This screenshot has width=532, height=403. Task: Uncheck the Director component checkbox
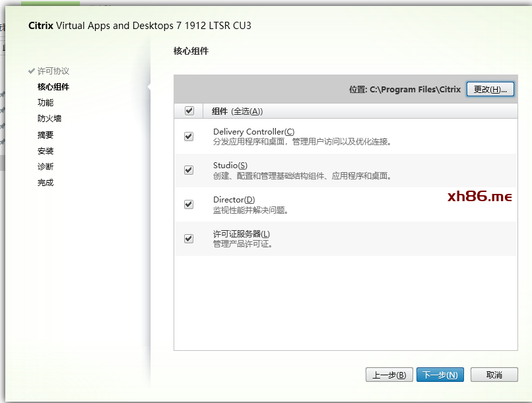click(189, 204)
